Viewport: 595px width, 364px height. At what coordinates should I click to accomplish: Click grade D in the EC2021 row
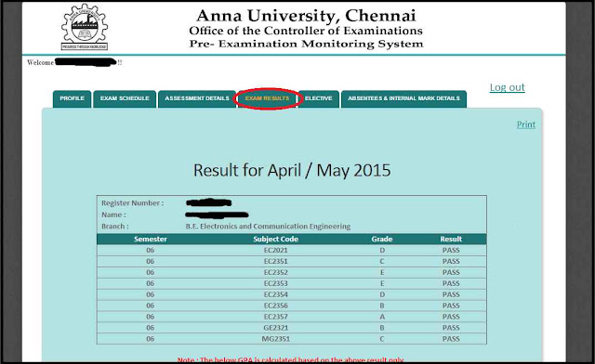point(382,251)
